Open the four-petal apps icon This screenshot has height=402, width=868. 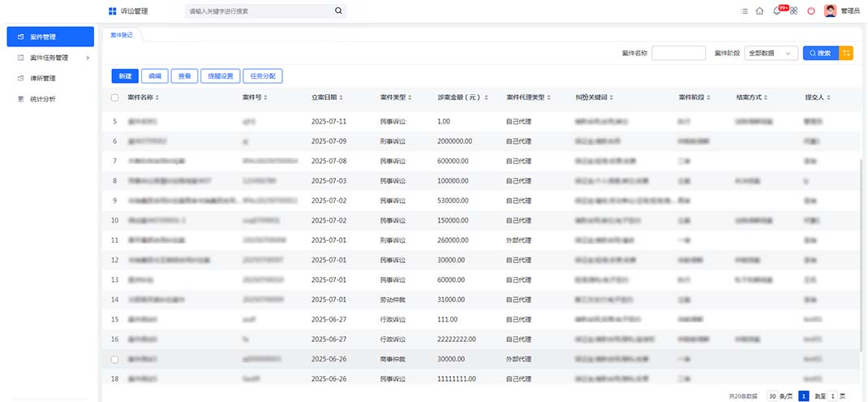(x=794, y=11)
